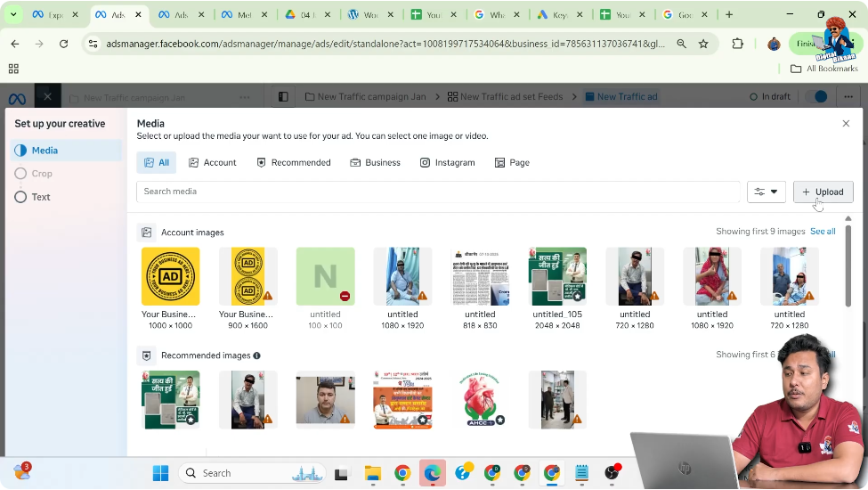
Task: Open New Traffic ad set Feeds breadcrumb
Action: click(505, 97)
